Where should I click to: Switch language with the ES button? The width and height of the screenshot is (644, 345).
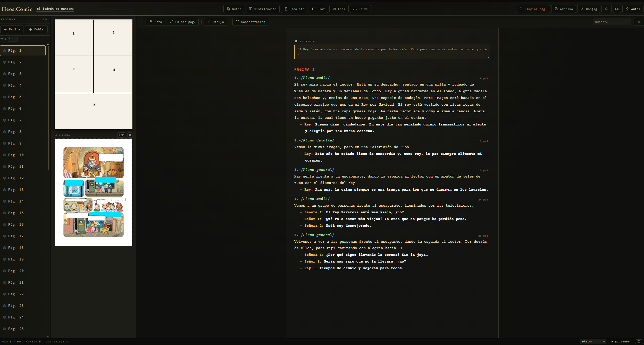(x=617, y=9)
